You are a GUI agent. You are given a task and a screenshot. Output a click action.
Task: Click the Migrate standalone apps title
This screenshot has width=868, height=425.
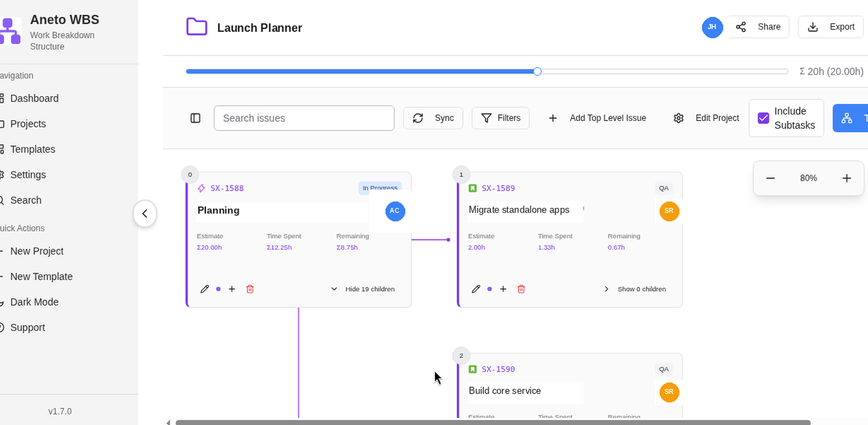pos(519,210)
